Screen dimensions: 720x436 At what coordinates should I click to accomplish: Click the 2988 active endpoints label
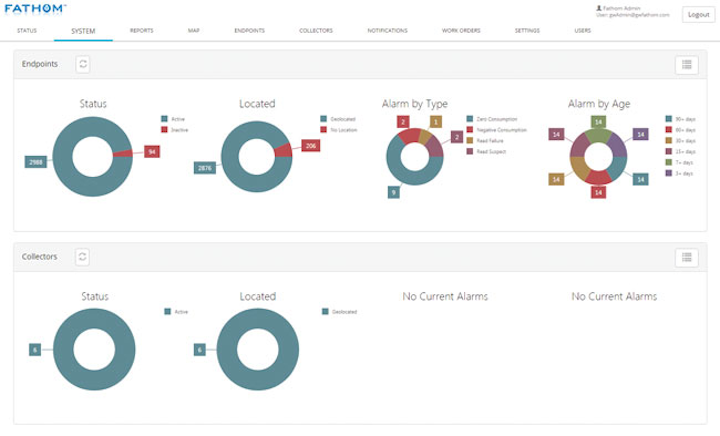[x=36, y=162]
